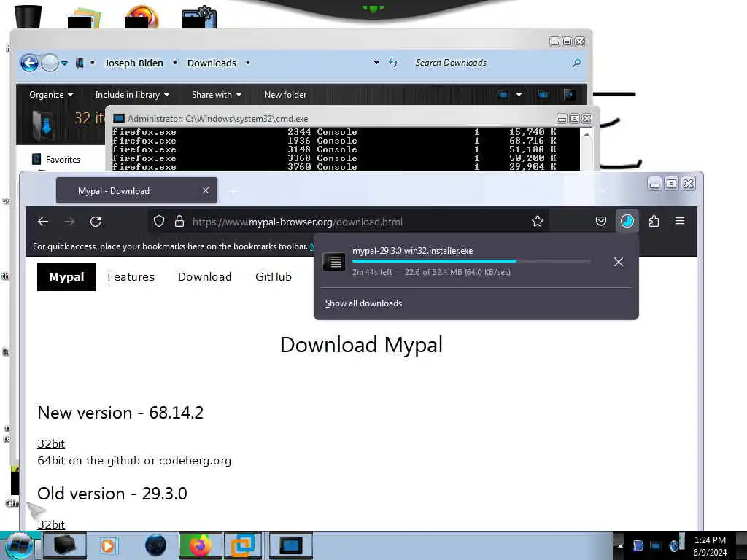Show hidden system tray icons
This screenshot has height=560, width=747.
(x=620, y=545)
